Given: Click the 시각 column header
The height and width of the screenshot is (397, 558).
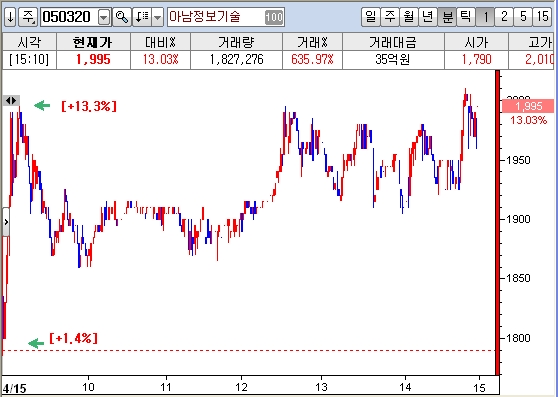Looking at the screenshot, I should 29,42.
